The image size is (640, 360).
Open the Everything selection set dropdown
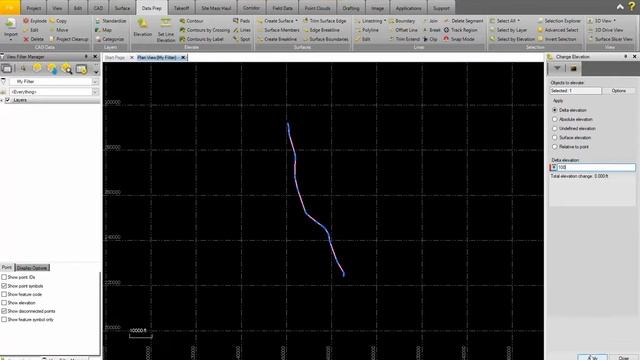click(x=95, y=92)
